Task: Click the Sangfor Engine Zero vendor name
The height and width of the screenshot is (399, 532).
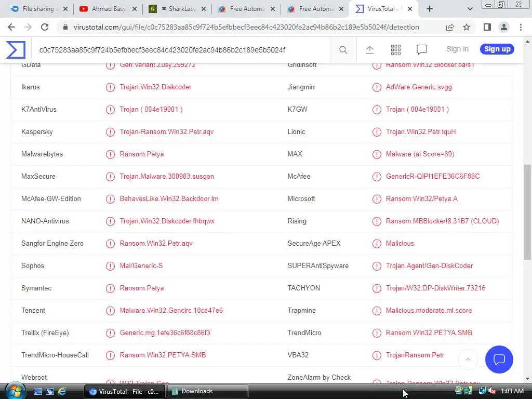Action: click(x=52, y=243)
